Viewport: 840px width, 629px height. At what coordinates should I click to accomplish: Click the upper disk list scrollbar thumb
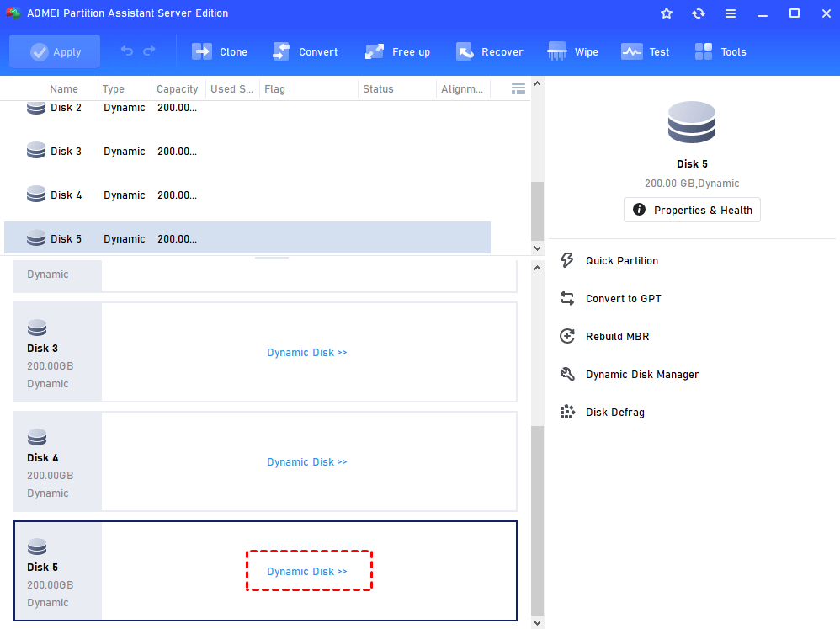[x=537, y=211]
